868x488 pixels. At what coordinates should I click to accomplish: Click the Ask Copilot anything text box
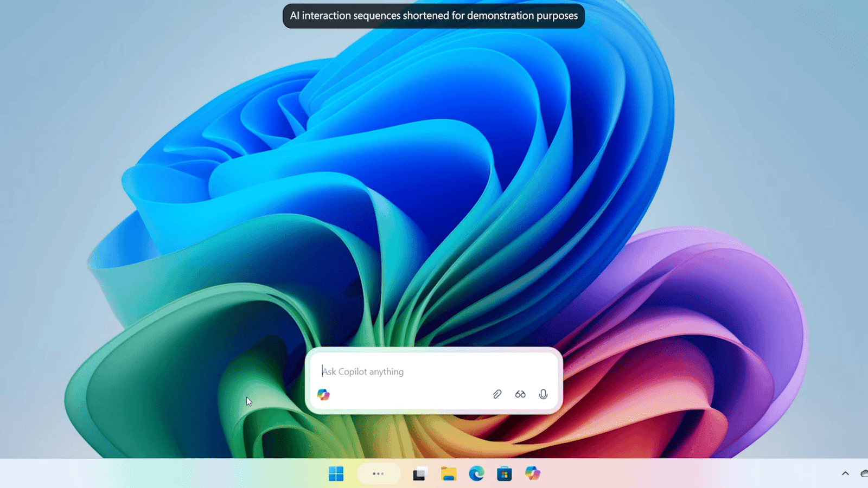[x=423, y=371]
